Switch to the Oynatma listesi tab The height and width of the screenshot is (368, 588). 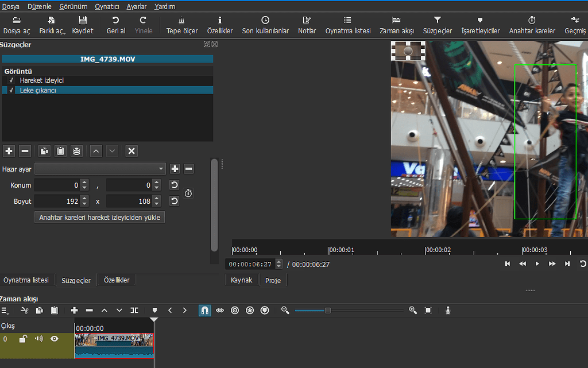click(26, 280)
